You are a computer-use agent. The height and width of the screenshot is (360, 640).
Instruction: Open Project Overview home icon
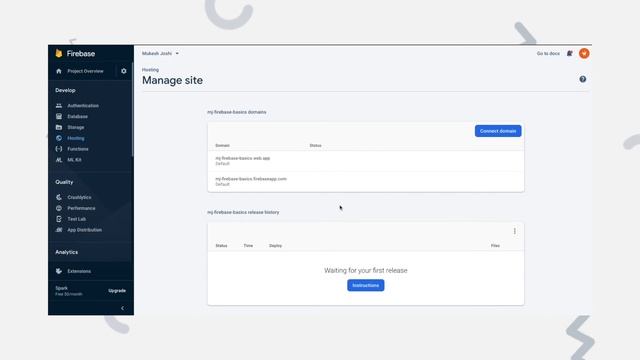click(x=59, y=71)
